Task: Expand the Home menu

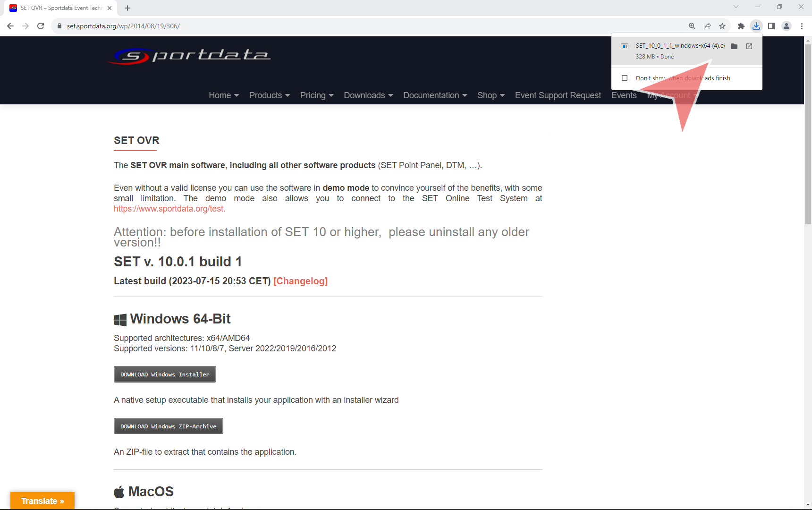Action: (x=224, y=95)
